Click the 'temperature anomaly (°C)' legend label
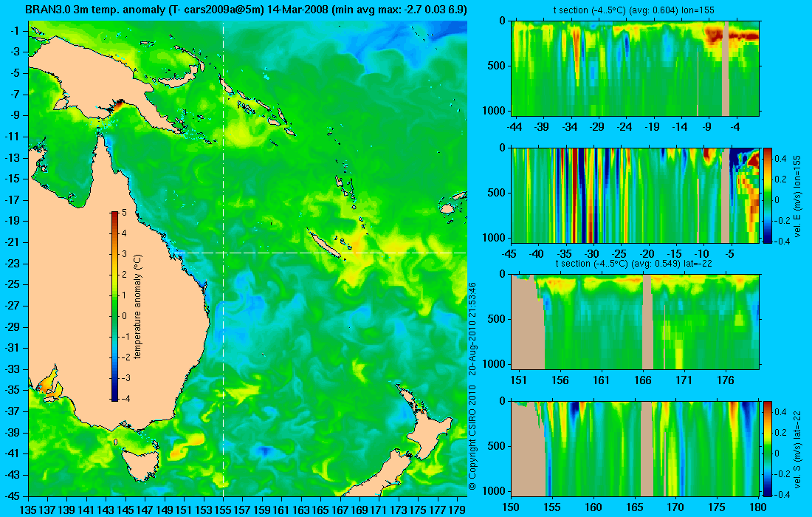 137,307
